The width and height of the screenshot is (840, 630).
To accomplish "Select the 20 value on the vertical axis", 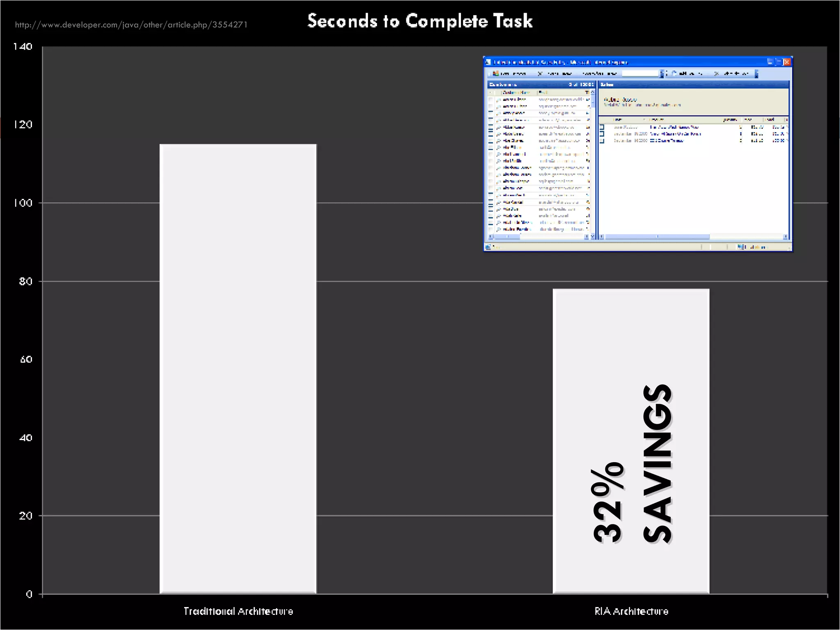I will 25,516.
